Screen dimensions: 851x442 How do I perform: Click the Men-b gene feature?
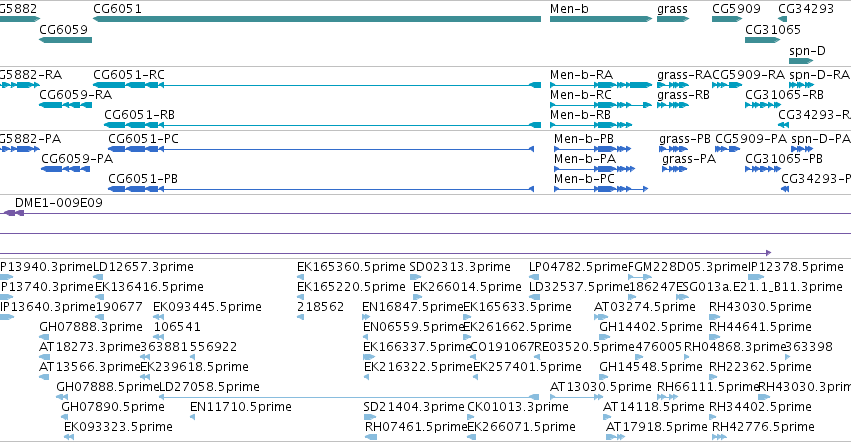coord(601,19)
